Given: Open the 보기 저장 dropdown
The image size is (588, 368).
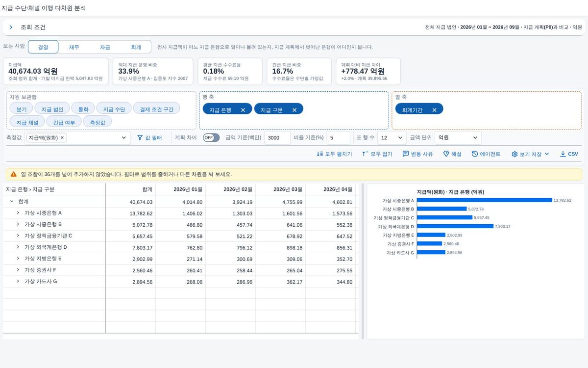Looking at the screenshot, I should pos(530,154).
